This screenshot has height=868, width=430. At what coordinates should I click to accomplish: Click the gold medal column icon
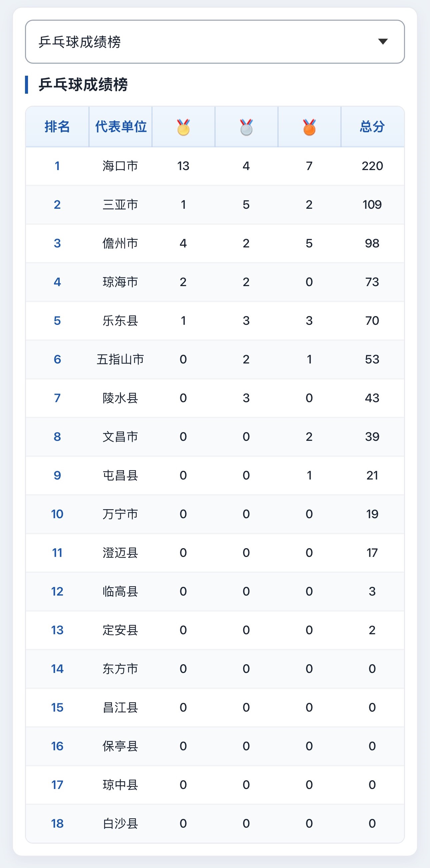pos(183,127)
